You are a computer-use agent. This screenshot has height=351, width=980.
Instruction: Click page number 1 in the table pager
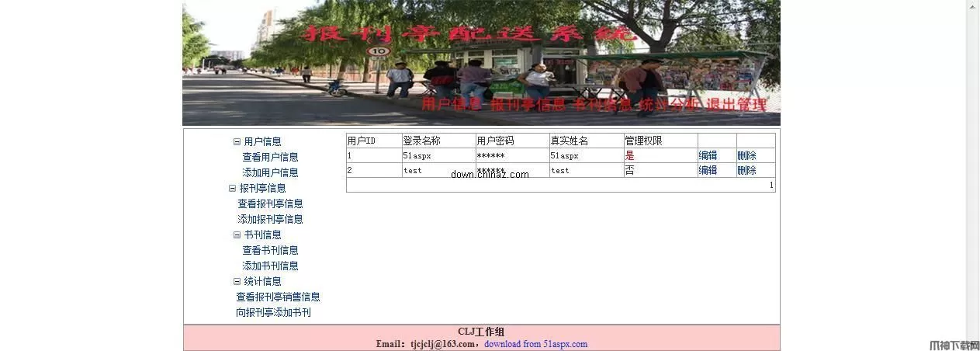(x=771, y=186)
